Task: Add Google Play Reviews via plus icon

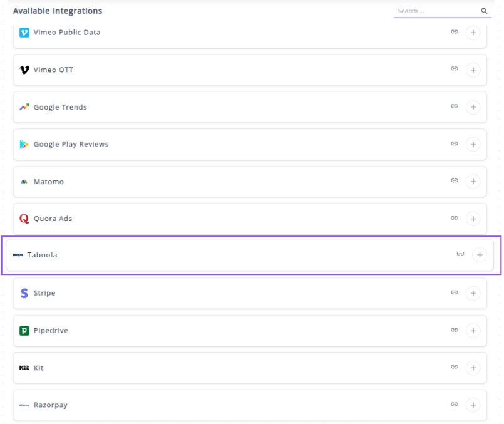Action: (473, 145)
